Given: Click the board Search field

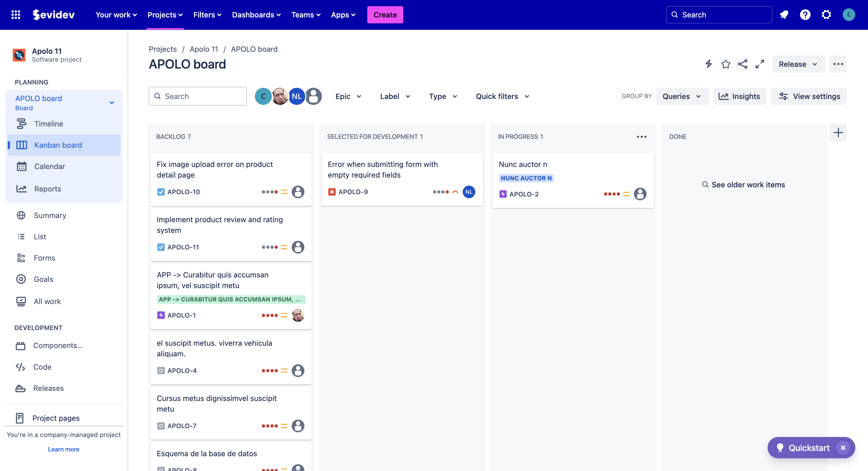Looking at the screenshot, I should (x=198, y=96).
